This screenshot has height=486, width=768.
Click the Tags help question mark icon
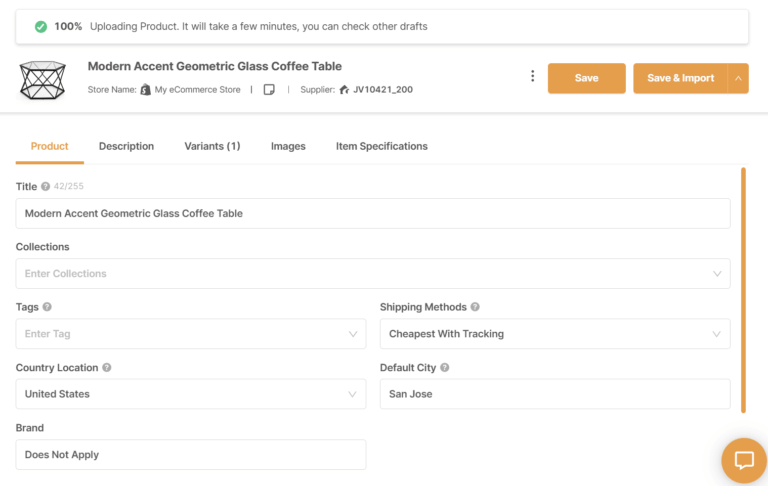tap(47, 307)
